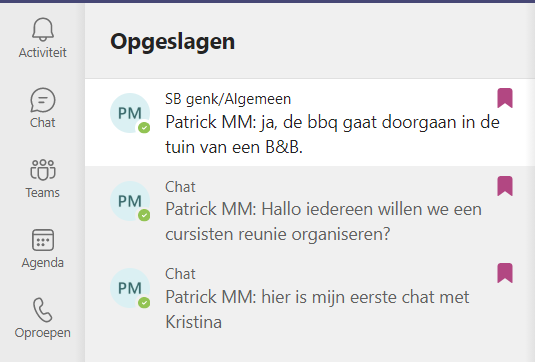Image resolution: width=535 pixels, height=362 pixels.
Task: Click PM avatar of the bbq message
Action: pos(130,113)
